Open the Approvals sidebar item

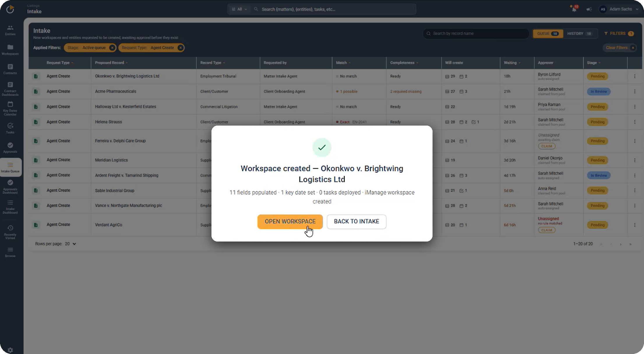click(x=10, y=148)
